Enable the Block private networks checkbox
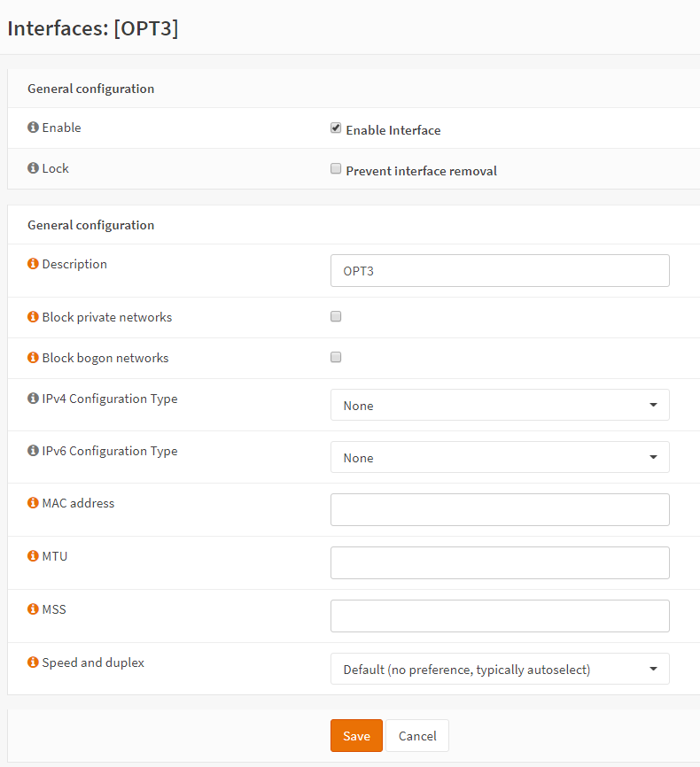The width and height of the screenshot is (700, 767). (x=336, y=316)
